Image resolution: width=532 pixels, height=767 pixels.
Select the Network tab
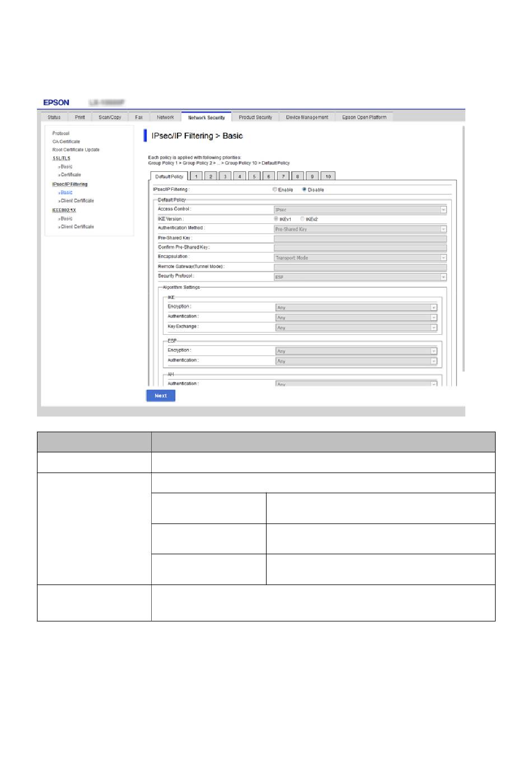[165, 117]
